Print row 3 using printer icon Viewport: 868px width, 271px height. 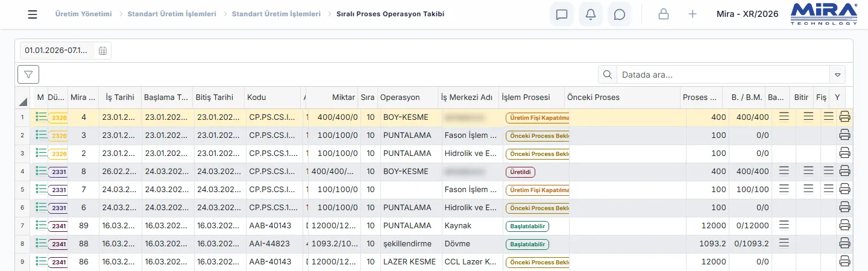tap(844, 153)
